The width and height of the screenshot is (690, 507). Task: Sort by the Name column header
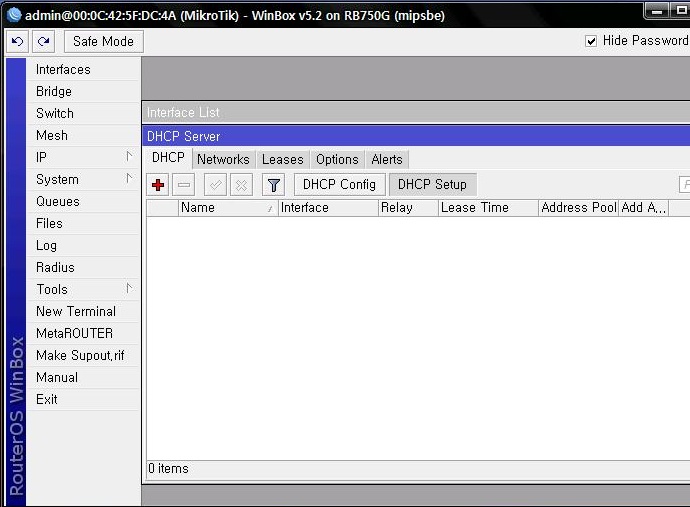228,208
